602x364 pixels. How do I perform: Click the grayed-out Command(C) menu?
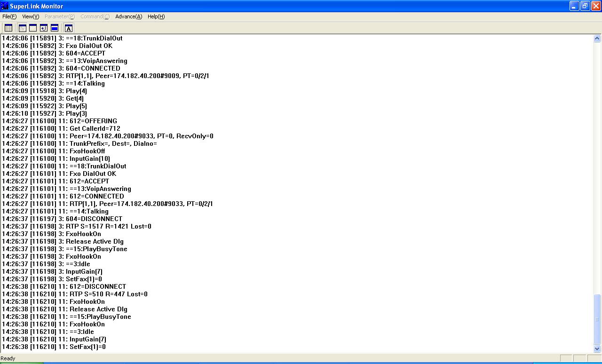pyautogui.click(x=95, y=16)
